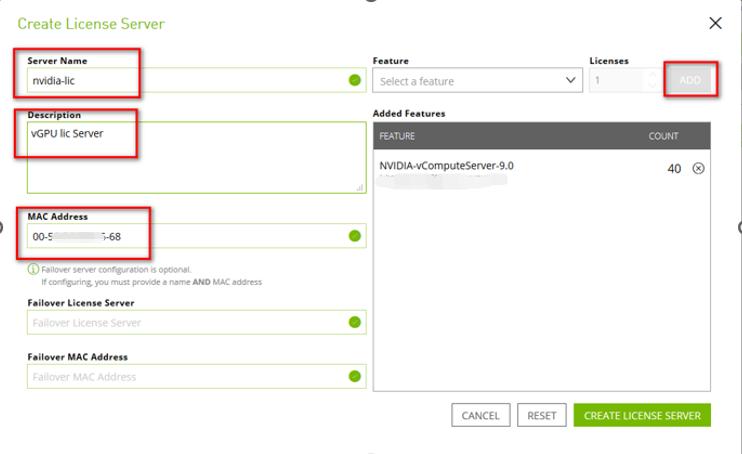The width and height of the screenshot is (742, 454).
Task: Focus the MAC Address field
Action: [x=196, y=236]
